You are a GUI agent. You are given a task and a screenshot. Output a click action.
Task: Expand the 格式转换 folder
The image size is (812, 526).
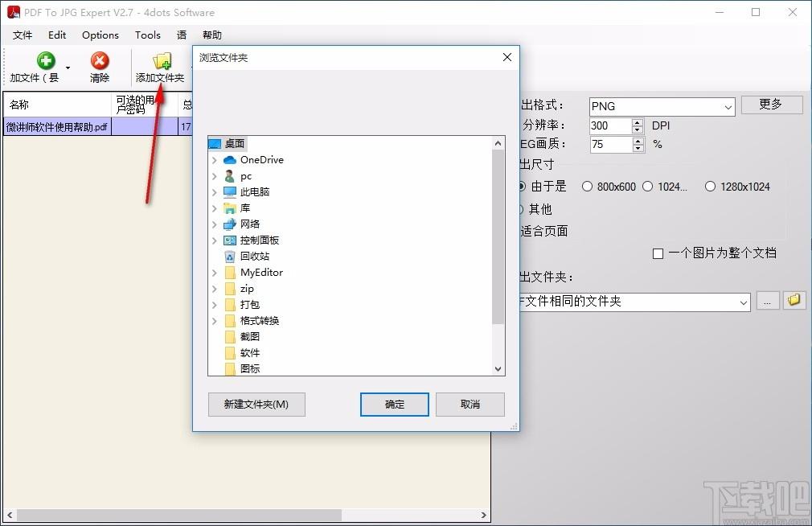215,321
